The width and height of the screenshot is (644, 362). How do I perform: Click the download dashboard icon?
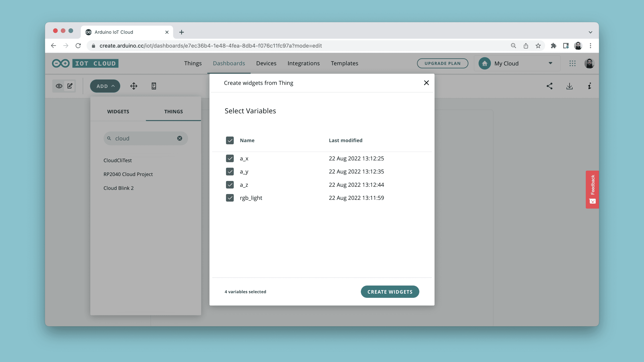pyautogui.click(x=569, y=86)
